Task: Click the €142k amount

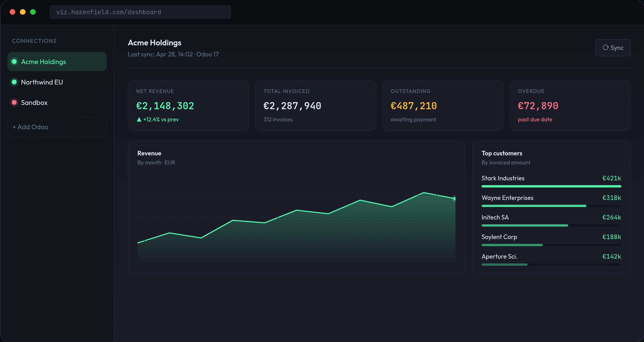Action: (612, 256)
